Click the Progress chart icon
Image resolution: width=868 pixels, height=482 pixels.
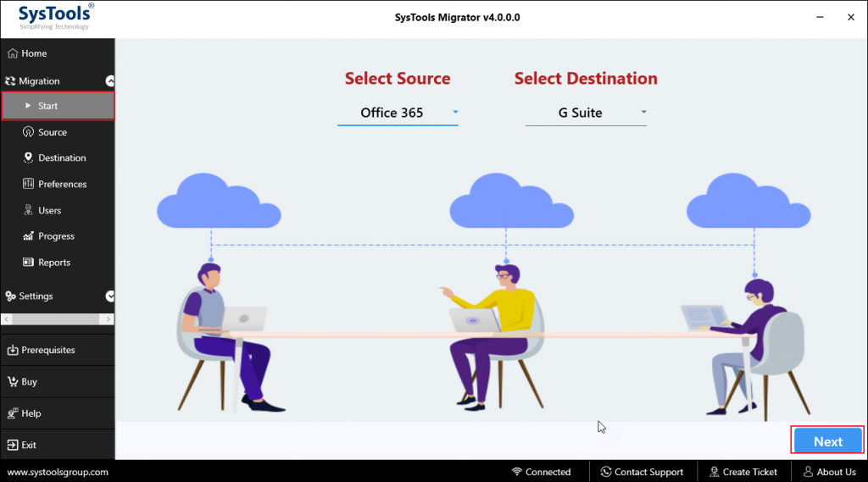tap(28, 235)
